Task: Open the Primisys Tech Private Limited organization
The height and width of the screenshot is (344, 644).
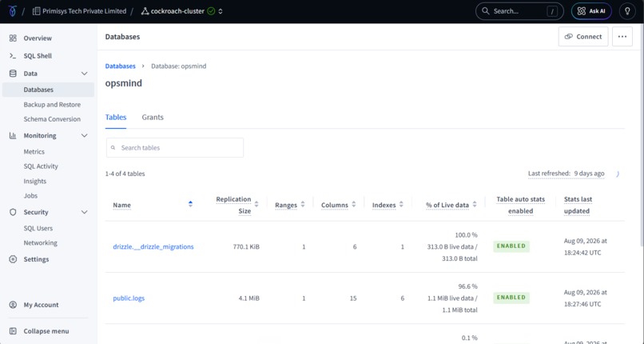Action: coord(79,11)
